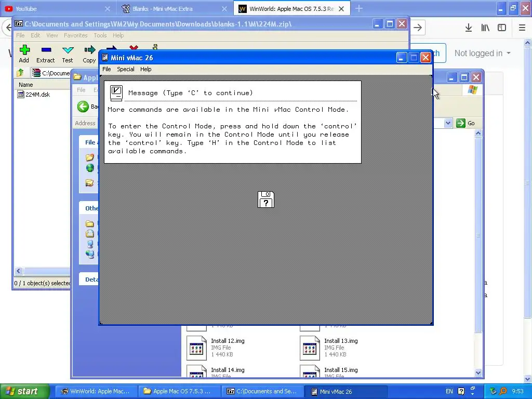Screen dimensions: 532x399
Task: Click the EN language indicator in tray
Action: pos(449,391)
